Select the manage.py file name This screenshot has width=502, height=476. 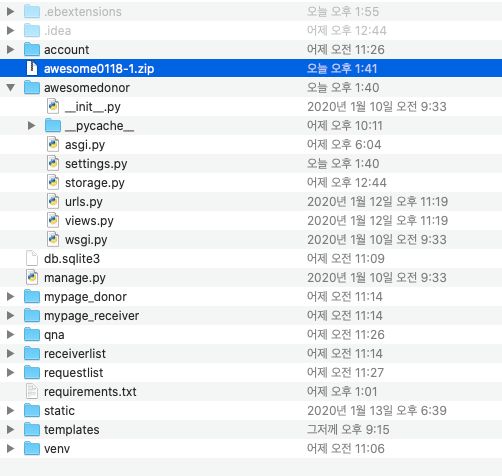click(x=75, y=278)
